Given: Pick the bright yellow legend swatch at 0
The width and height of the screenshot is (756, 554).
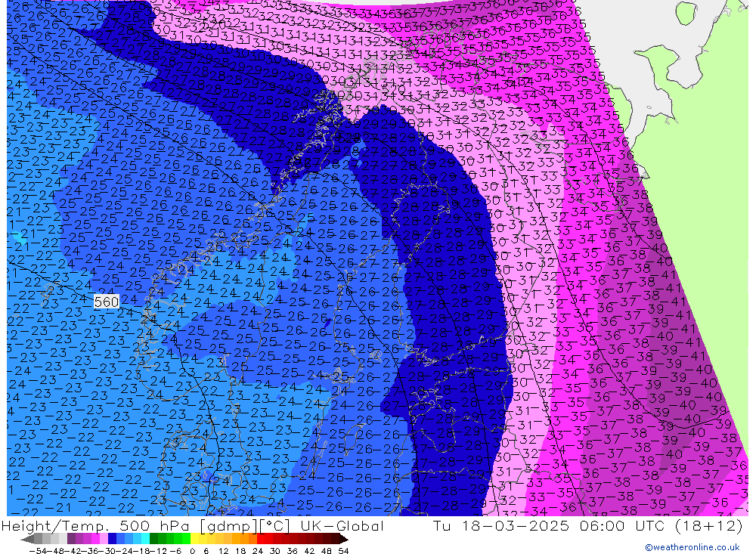Looking at the screenshot, I should pyautogui.click(x=194, y=539).
